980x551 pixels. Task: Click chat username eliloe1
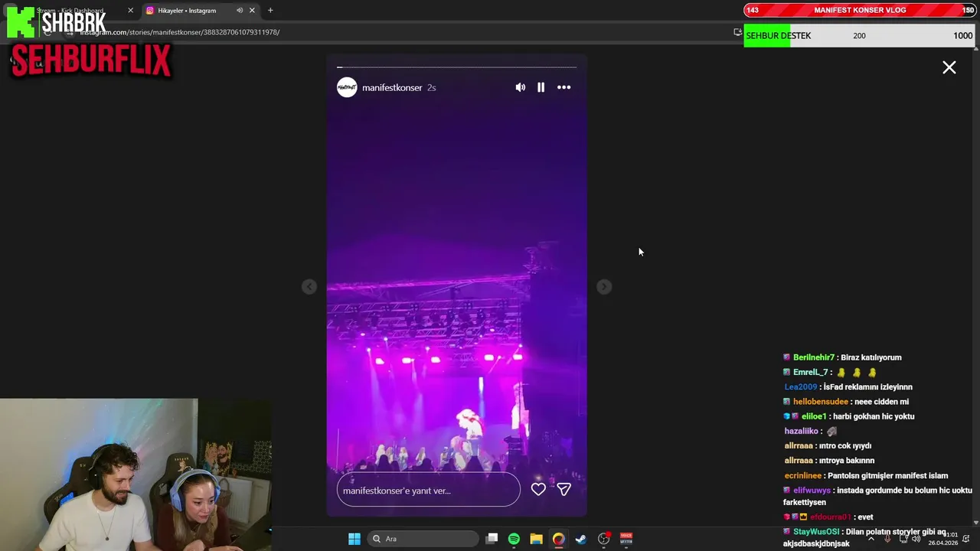[814, 416]
